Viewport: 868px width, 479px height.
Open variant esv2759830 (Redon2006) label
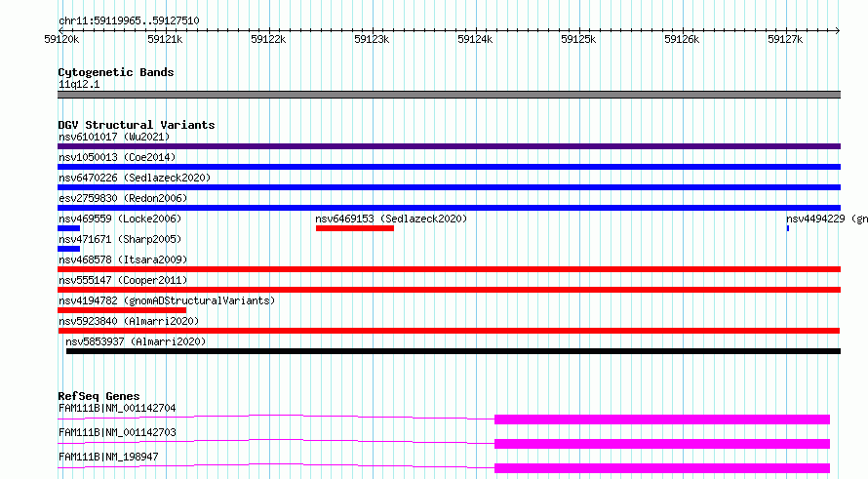coord(123,198)
